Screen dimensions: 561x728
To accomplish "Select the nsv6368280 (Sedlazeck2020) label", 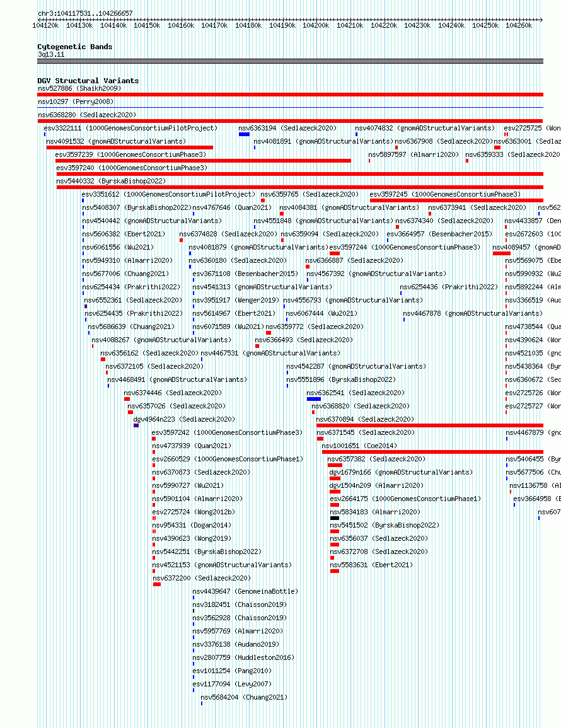I will 87,115.
